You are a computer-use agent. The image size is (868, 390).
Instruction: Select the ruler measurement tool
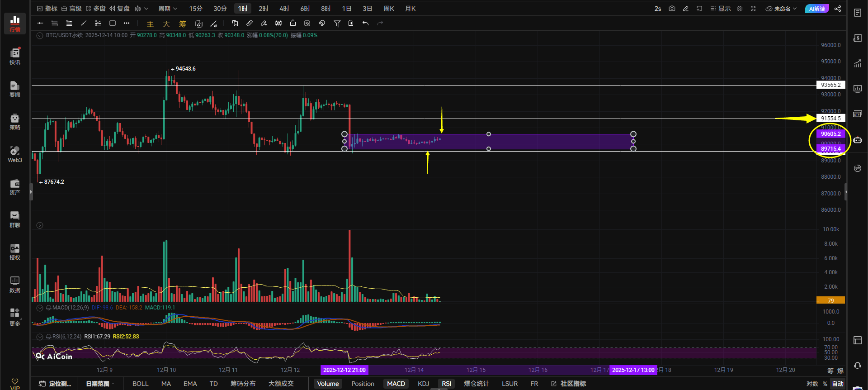click(250, 23)
